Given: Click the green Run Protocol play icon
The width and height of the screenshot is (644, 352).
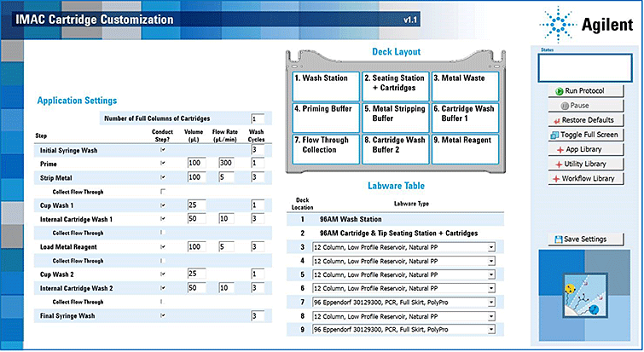Looking at the screenshot, I should point(559,90).
